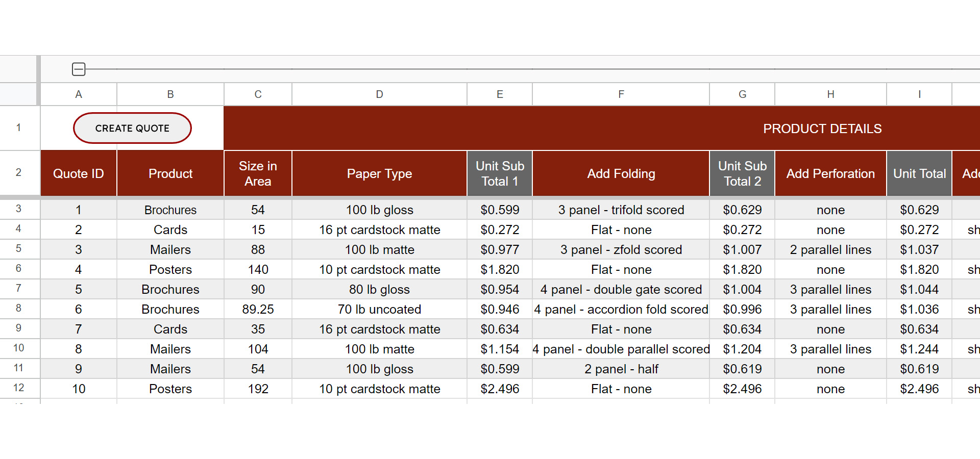Select column F header

coord(621,94)
